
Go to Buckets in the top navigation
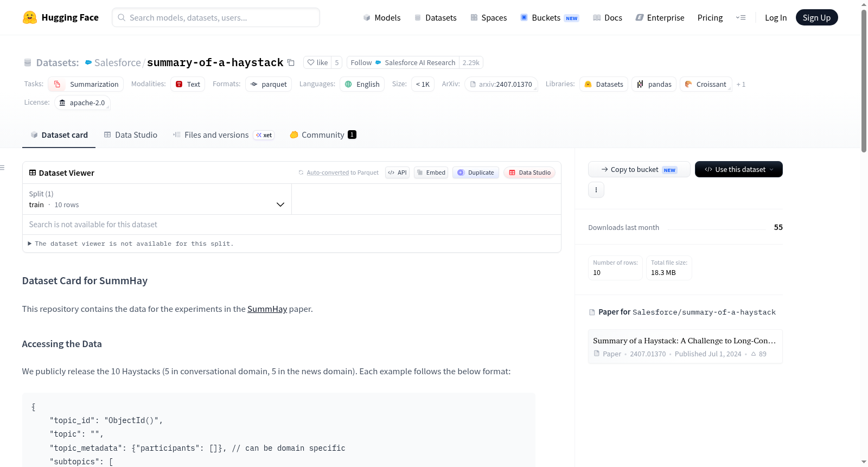point(550,17)
